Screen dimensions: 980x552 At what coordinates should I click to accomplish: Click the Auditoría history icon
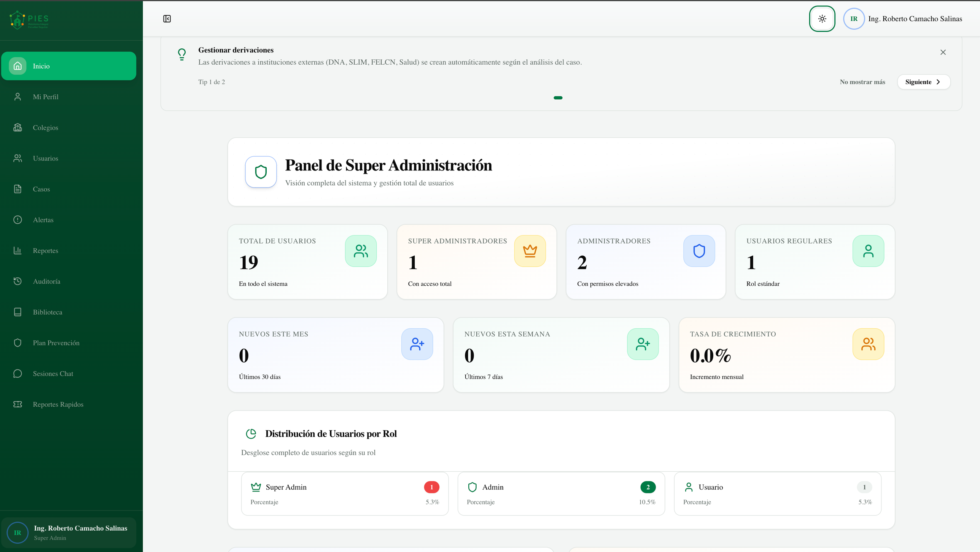click(17, 281)
